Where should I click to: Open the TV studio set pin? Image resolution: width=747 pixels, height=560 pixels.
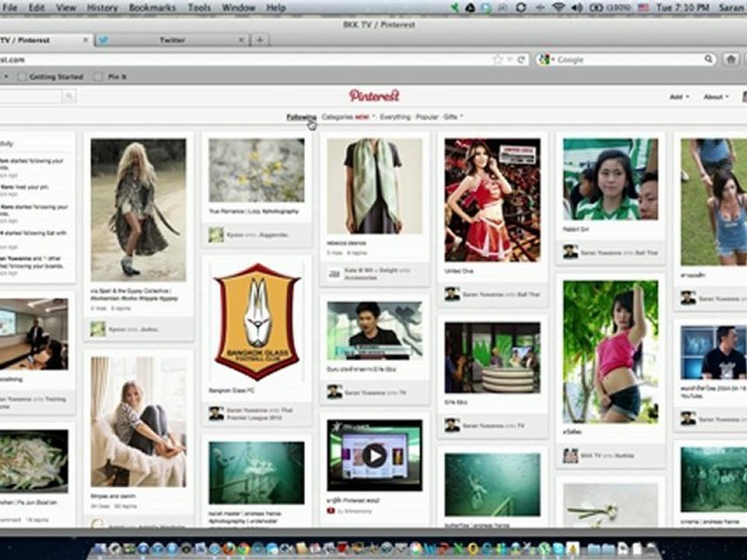pyautogui.click(x=493, y=358)
